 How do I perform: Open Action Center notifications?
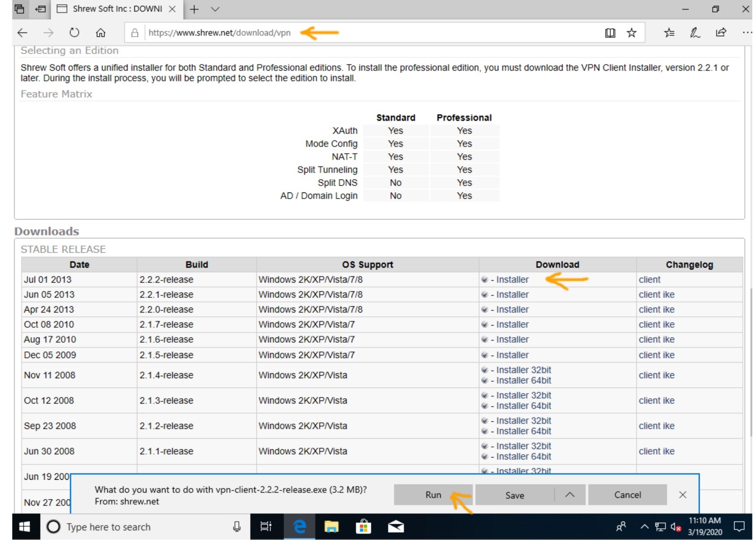(739, 527)
